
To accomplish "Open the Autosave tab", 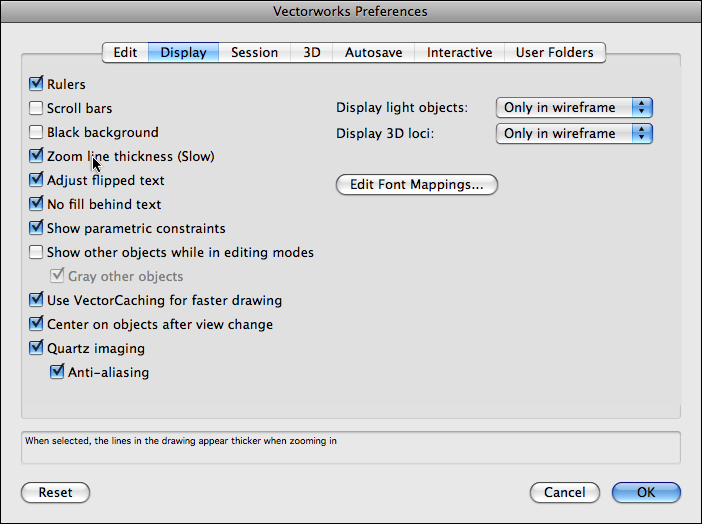I will [x=374, y=52].
